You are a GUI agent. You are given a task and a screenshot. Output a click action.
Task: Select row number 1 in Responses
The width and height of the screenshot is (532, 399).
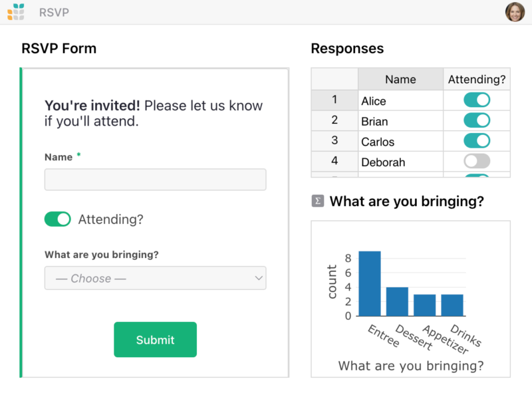pyautogui.click(x=334, y=100)
